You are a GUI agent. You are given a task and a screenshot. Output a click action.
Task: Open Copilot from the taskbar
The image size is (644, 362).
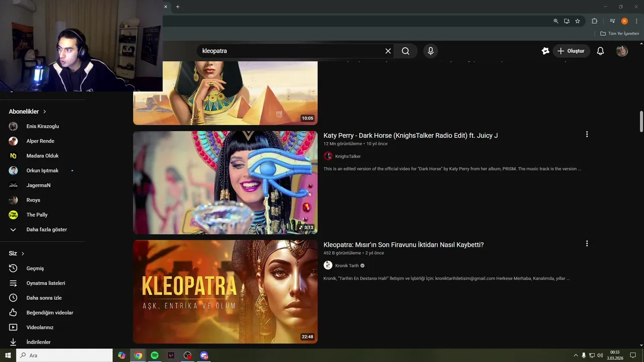tap(121, 355)
